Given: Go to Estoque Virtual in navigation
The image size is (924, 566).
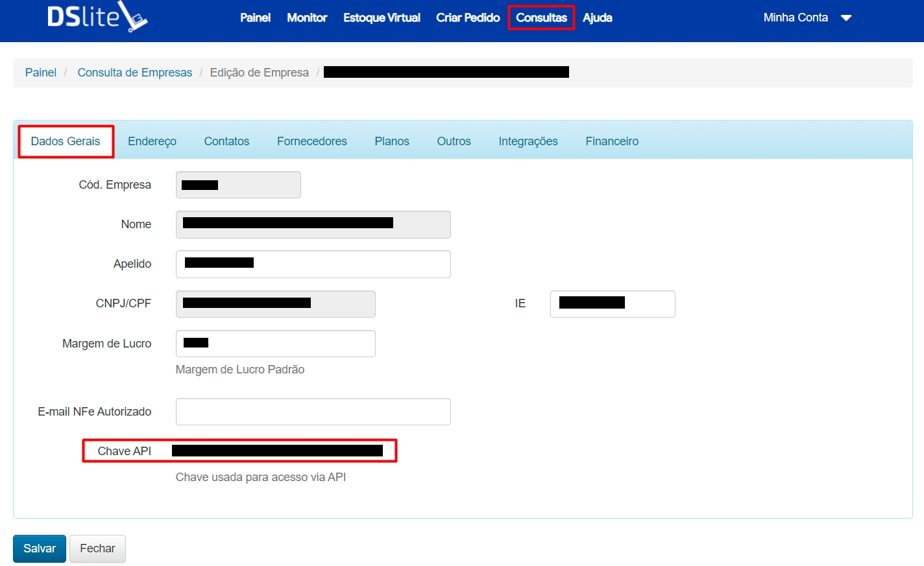Looking at the screenshot, I should pos(382,18).
